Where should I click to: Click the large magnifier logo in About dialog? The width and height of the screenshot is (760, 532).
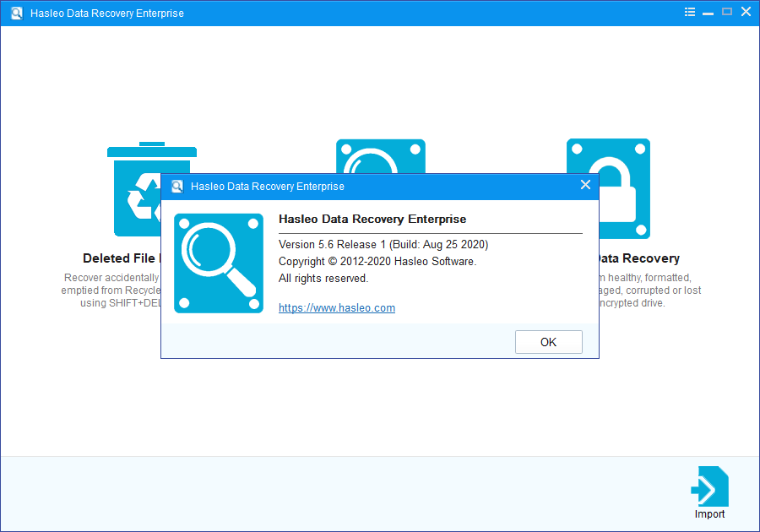coord(219,263)
